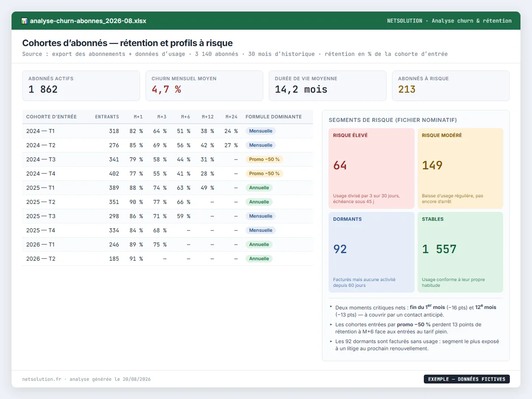This screenshot has width=532, height=399.
Task: Click the note about 92 dormants
Action: click(x=415, y=345)
